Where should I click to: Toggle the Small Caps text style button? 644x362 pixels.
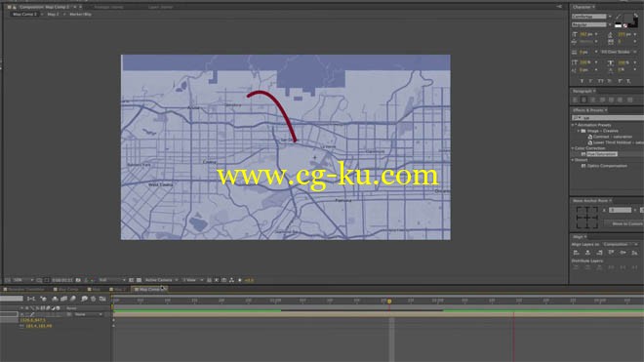(610, 81)
